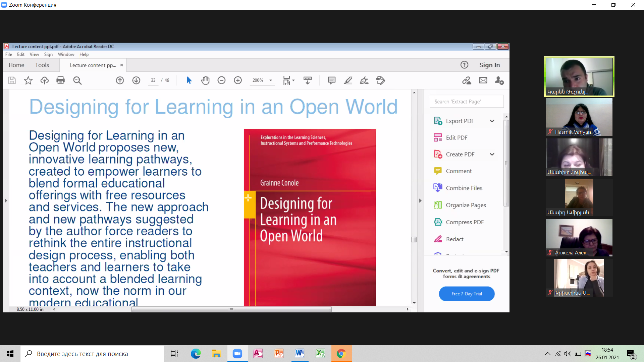Open Google Chrome from the taskbar

tap(341, 354)
